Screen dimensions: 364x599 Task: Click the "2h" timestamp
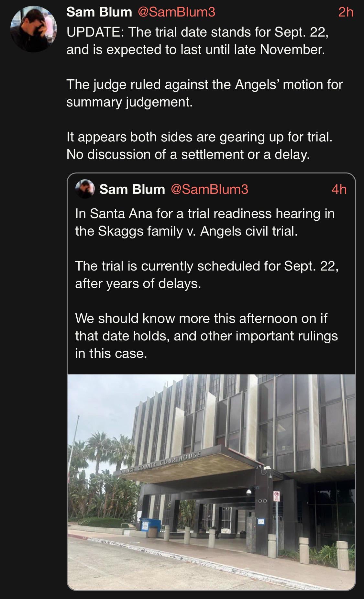[346, 12]
